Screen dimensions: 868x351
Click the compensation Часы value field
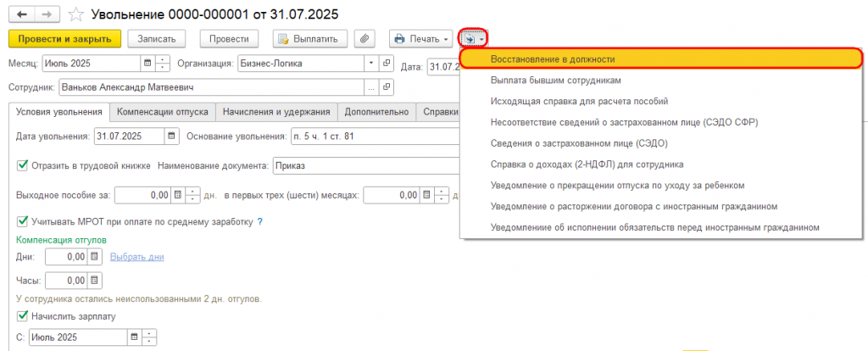coord(66,281)
